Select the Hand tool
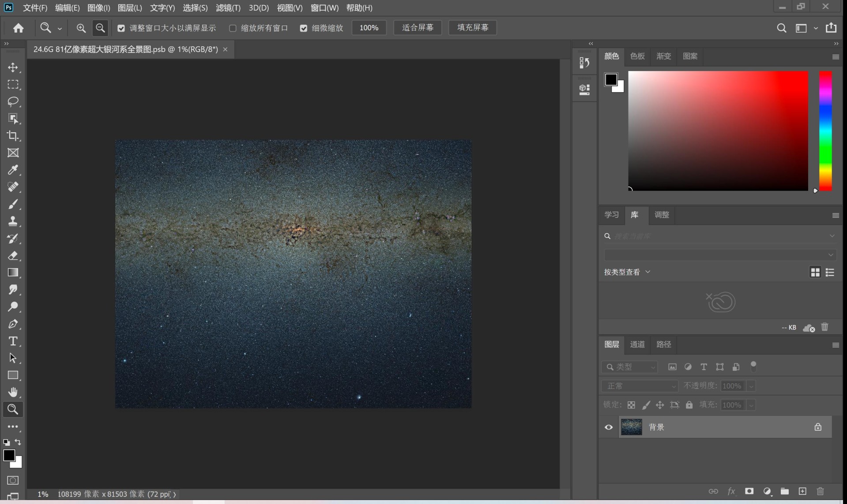This screenshot has width=847, height=504. [x=13, y=392]
